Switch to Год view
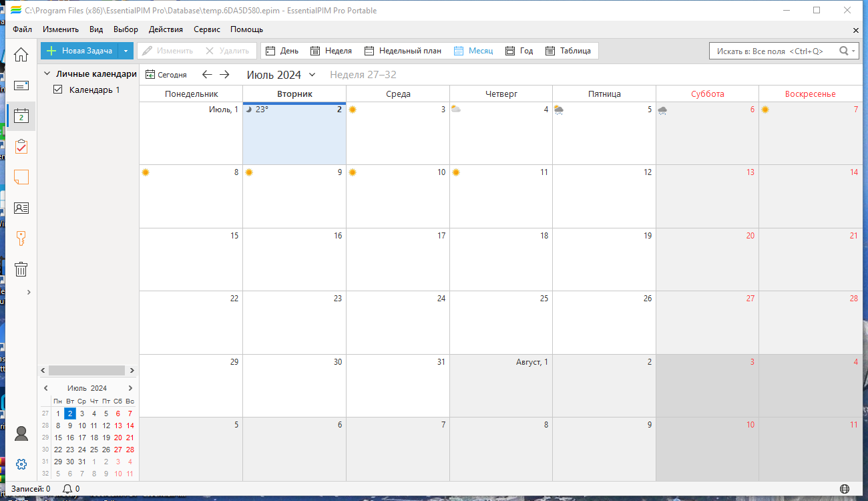This screenshot has width=868, height=501. (519, 51)
